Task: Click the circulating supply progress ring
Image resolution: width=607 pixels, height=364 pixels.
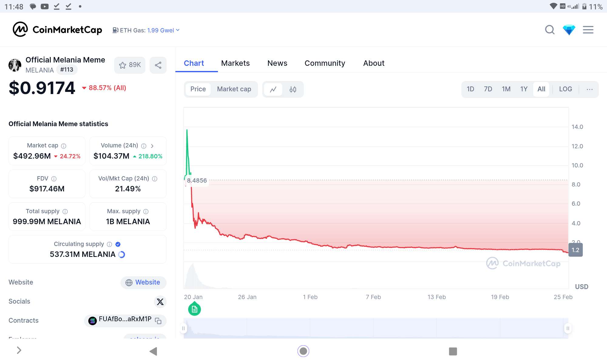Action: [122, 254]
